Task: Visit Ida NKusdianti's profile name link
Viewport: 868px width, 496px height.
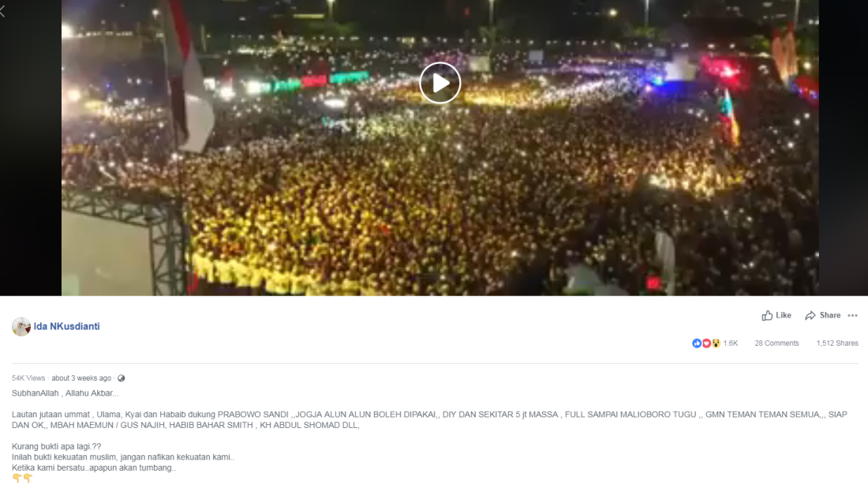Action: [x=66, y=326]
